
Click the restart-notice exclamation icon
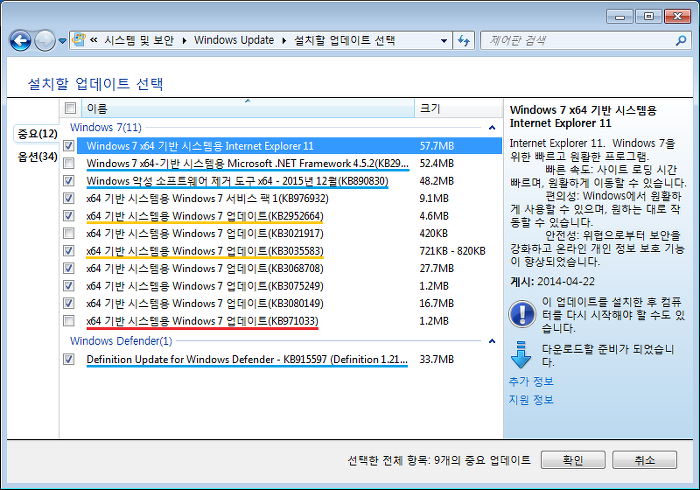(x=522, y=313)
